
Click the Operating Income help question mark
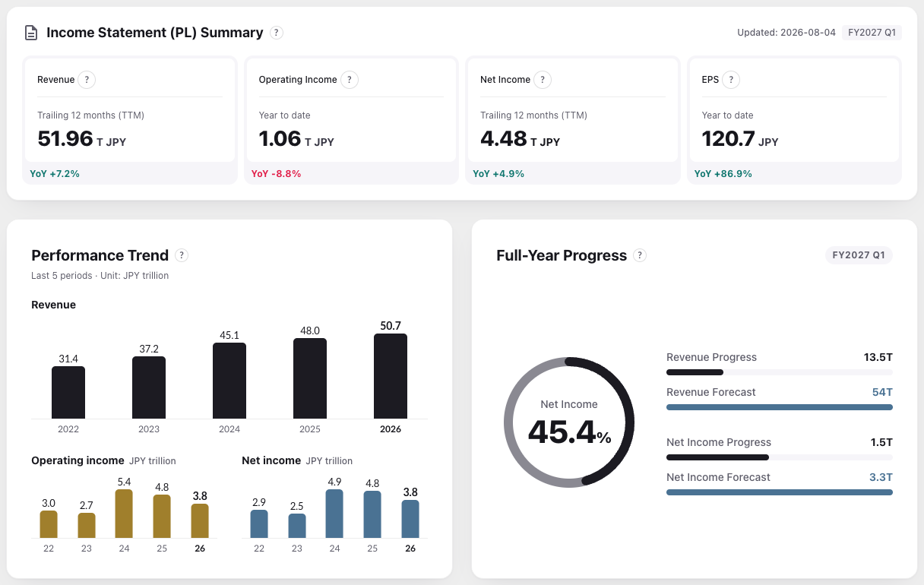350,80
